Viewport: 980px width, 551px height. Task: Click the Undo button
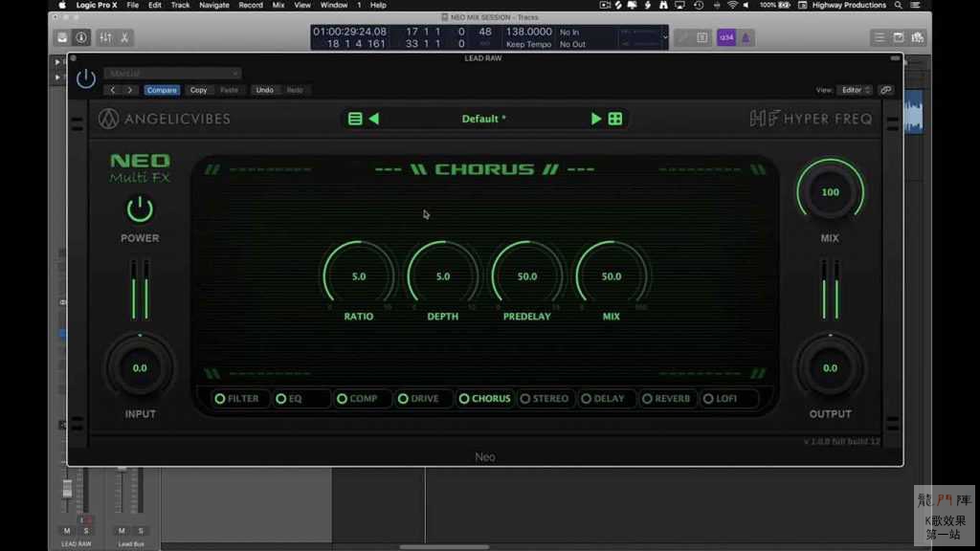pyautogui.click(x=264, y=90)
